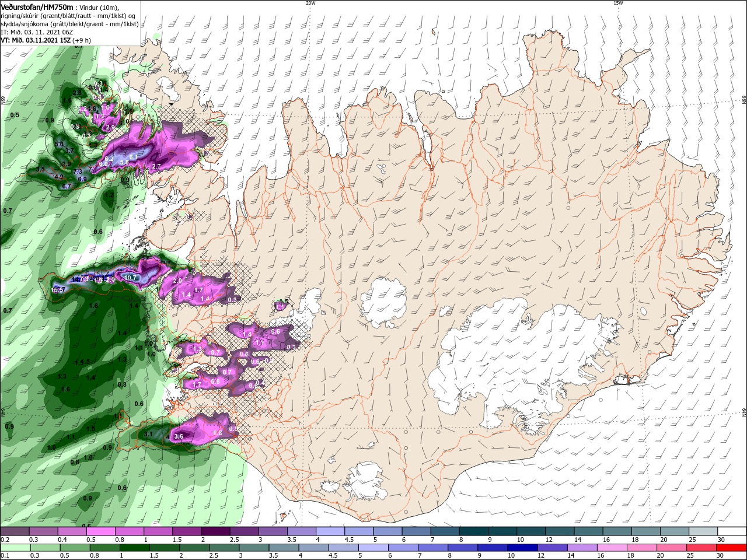The height and width of the screenshot is (560, 747).
Task: Click the 6.7 rain value in the Westfjords
Action: click(67, 186)
